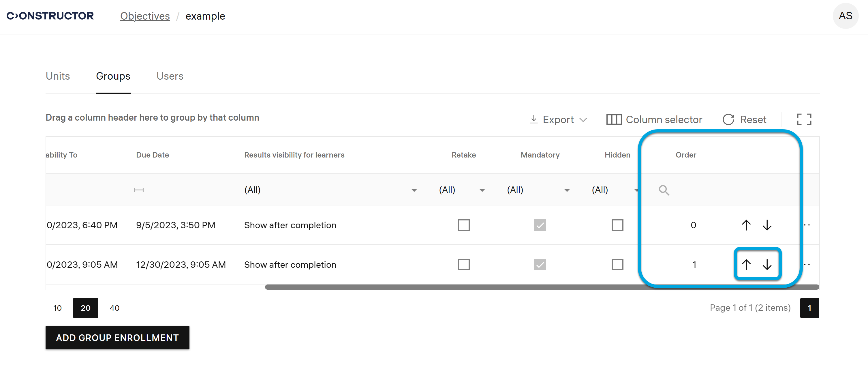Switch to the Units tab
The width and height of the screenshot is (868, 367).
[58, 76]
